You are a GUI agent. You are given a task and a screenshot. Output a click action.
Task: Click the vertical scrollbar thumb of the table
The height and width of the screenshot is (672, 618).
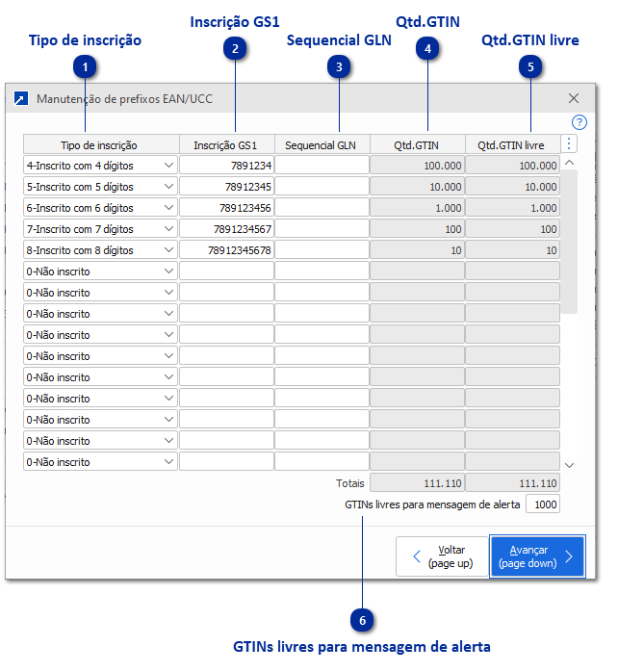pyautogui.click(x=569, y=242)
